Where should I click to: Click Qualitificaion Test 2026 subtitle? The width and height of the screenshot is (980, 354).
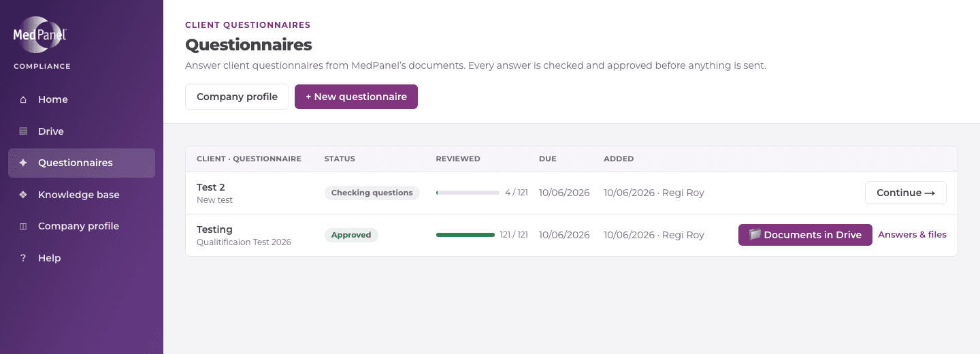pos(244,242)
